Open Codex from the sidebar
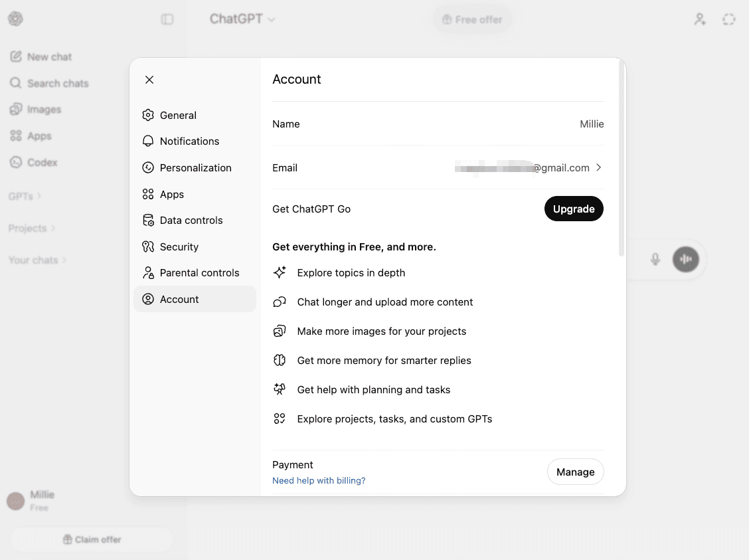Viewport: 749px width, 560px height. (x=41, y=162)
